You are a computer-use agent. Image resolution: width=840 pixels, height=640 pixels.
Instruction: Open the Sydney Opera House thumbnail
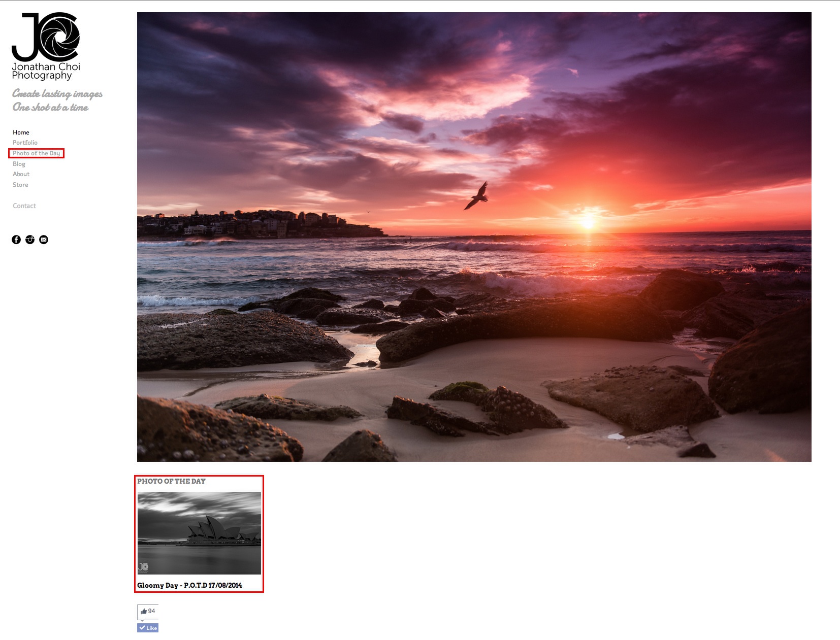(x=199, y=533)
